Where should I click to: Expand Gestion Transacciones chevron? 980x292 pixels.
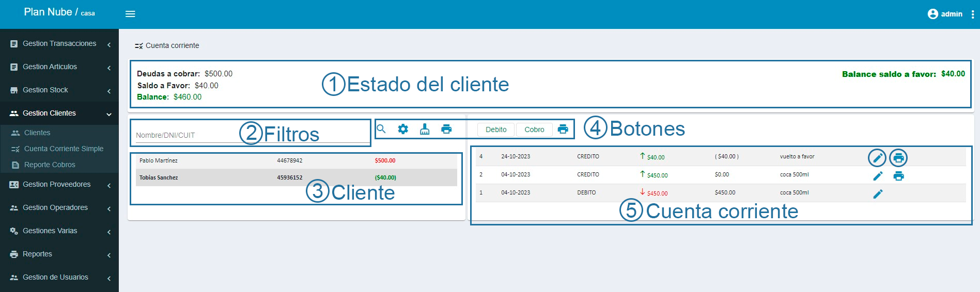109,45
